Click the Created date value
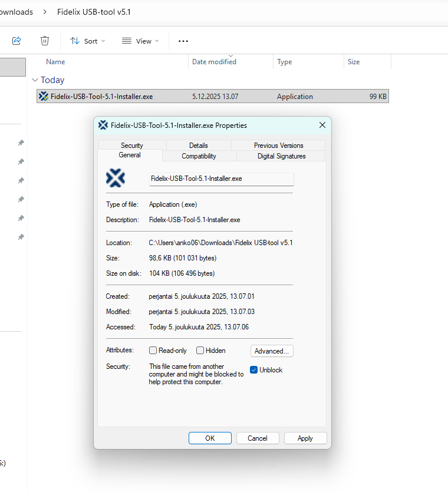Image resolution: width=448 pixels, height=492 pixels. point(202,296)
